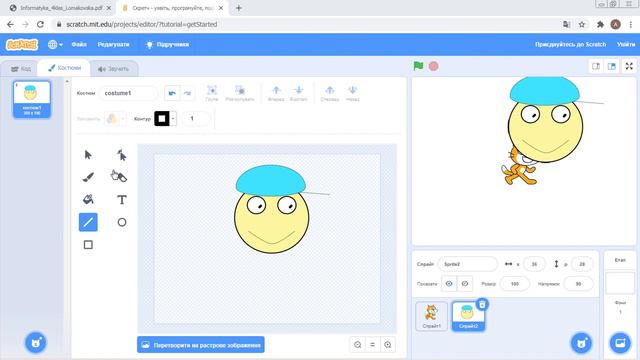This screenshot has height=360, width=640.
Task: Click the outline width field
Action: [x=196, y=119]
